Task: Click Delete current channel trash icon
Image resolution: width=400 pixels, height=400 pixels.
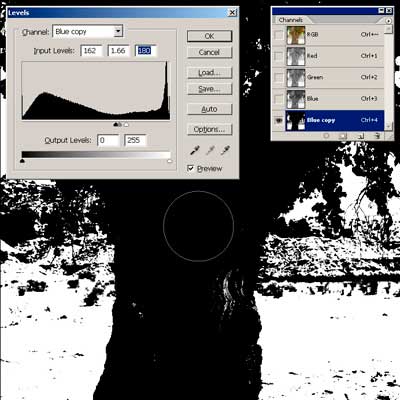Action: (377, 136)
